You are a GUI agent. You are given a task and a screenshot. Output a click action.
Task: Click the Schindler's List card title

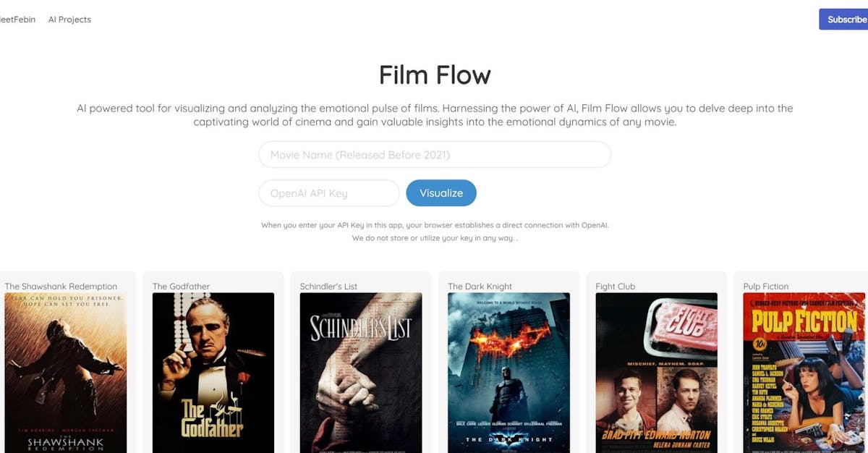click(x=328, y=287)
